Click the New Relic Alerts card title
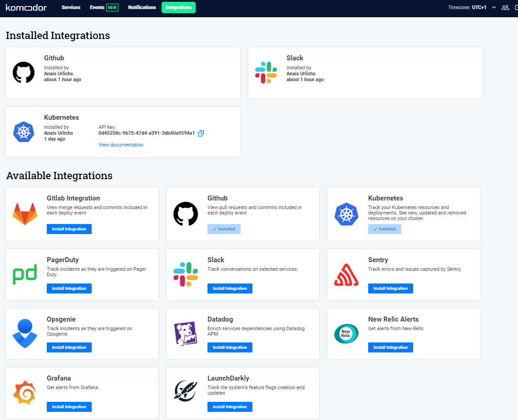Image resolution: width=518 pixels, height=420 pixels. tap(393, 319)
